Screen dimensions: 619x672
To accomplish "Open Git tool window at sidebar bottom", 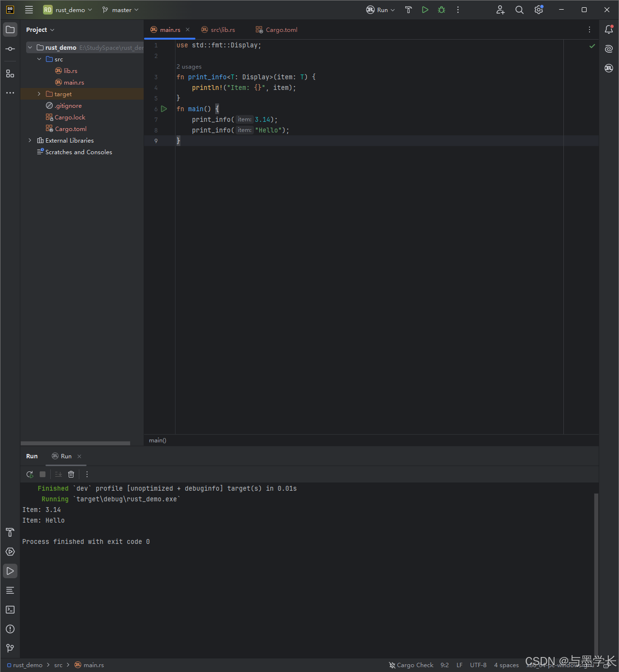I will 10,648.
